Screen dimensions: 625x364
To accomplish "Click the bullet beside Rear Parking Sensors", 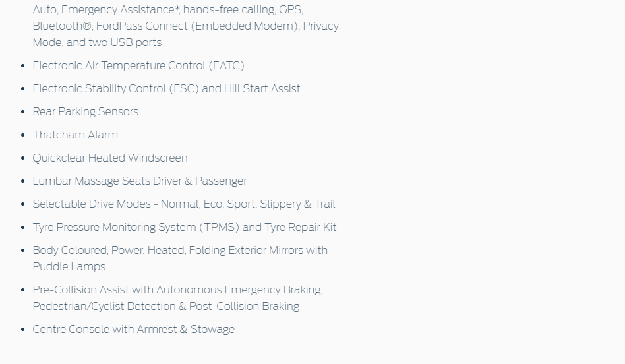I will (x=23, y=111).
